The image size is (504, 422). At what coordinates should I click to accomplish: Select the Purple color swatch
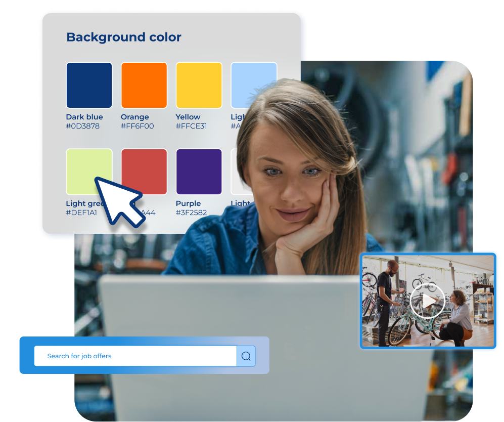[199, 172]
